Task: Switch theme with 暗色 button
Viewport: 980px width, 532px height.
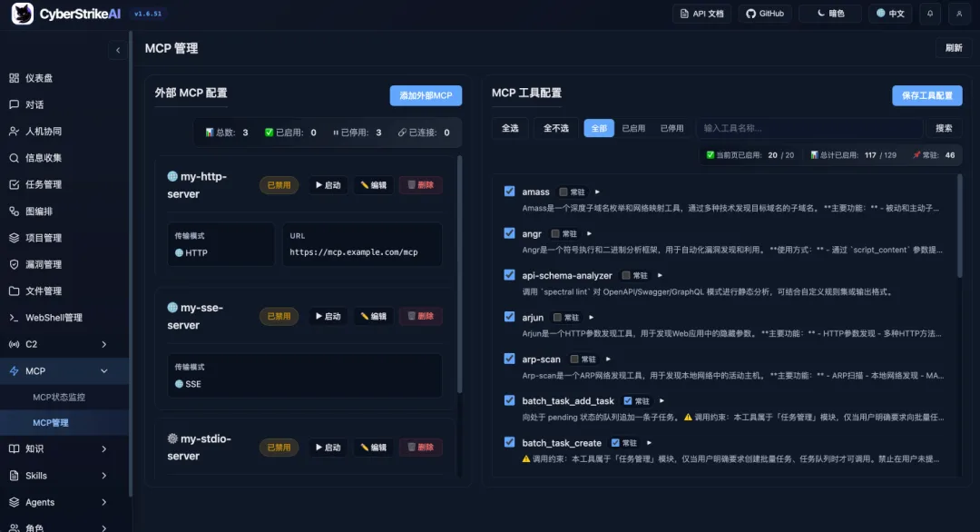Action: (x=830, y=13)
